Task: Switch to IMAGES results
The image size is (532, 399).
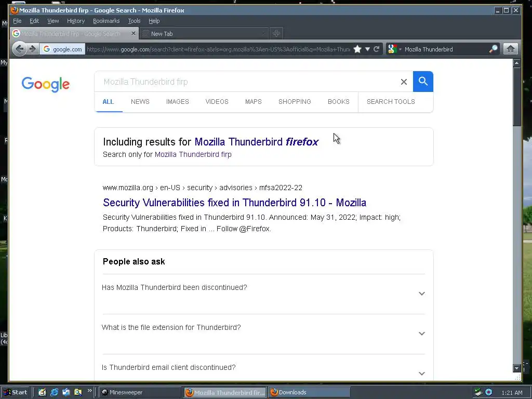Action: 178,102
